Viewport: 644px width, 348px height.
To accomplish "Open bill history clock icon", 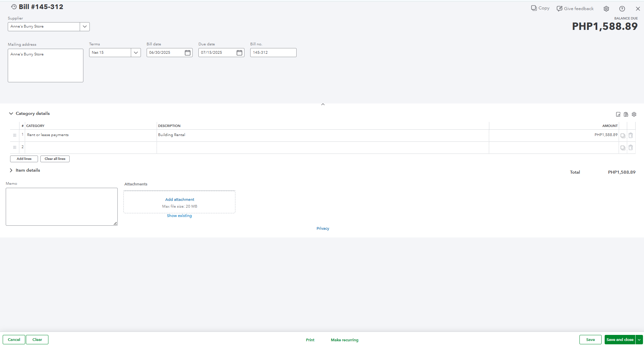I will click(x=14, y=7).
